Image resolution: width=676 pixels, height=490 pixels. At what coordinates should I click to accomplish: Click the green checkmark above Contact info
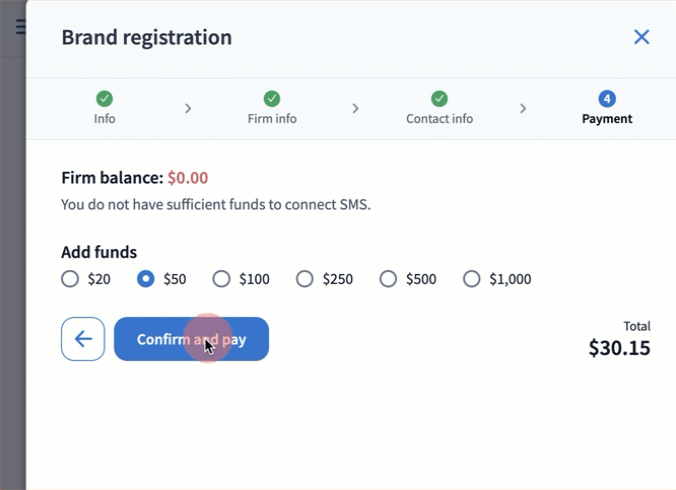coord(439,99)
